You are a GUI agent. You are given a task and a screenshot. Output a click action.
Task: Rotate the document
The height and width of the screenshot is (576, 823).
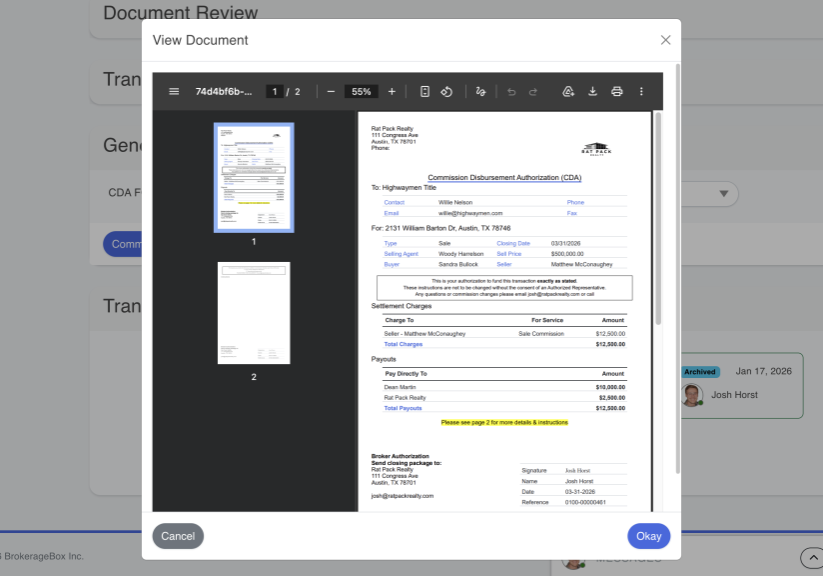[x=447, y=91]
